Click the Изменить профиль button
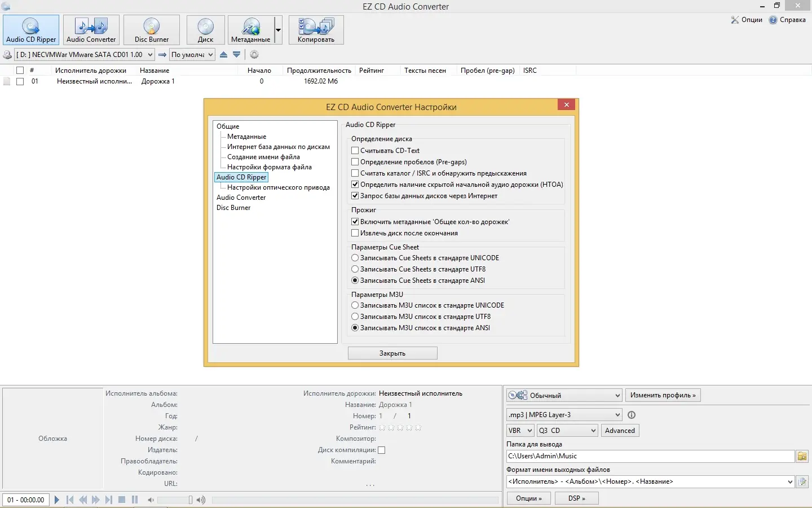 click(663, 395)
